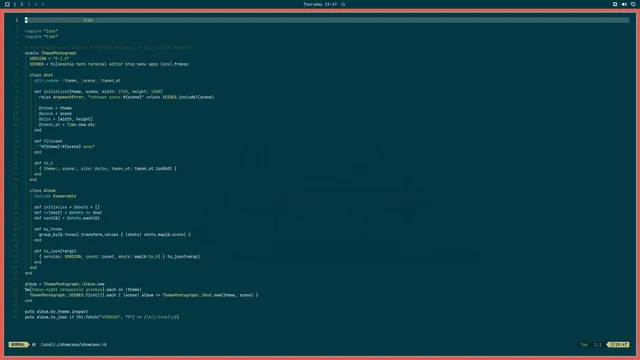Click the { theme:, scene:, size: hash line

pos(108,169)
